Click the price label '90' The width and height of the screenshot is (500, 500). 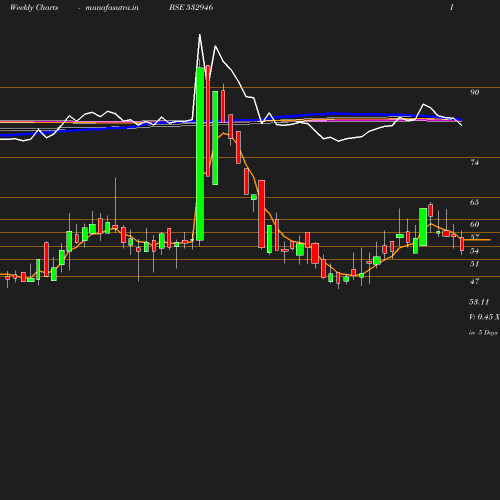(x=474, y=92)
